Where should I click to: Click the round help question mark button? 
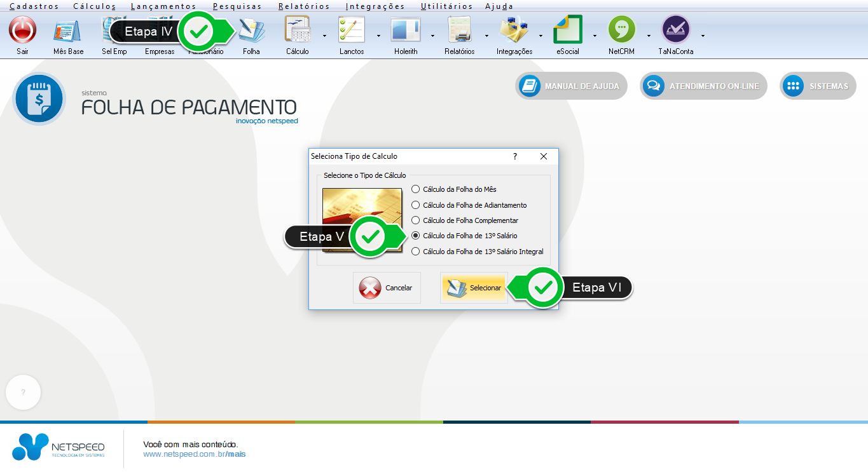click(x=24, y=393)
